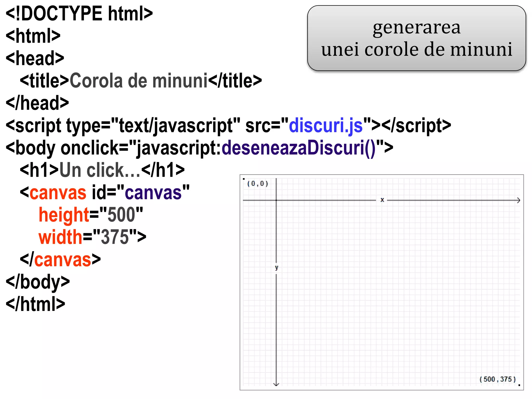
Task: Click the 'onclick' attribute in body tag
Action: click(x=89, y=148)
